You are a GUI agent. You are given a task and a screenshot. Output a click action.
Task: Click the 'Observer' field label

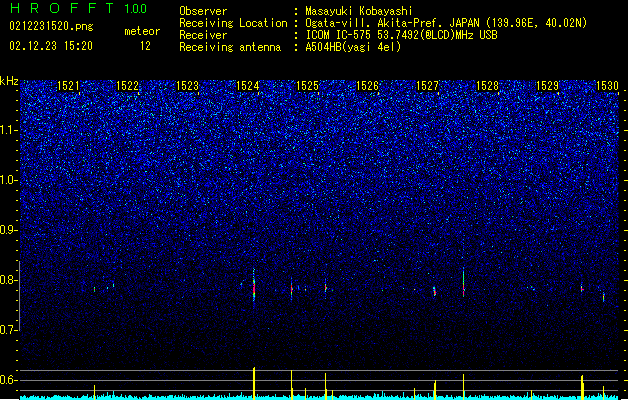coord(203,11)
